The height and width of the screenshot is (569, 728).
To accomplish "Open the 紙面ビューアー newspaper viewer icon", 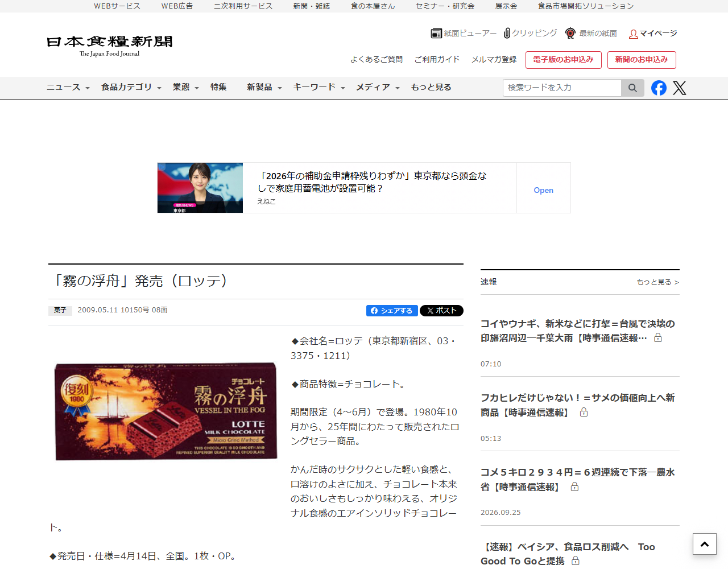I will [x=436, y=34].
